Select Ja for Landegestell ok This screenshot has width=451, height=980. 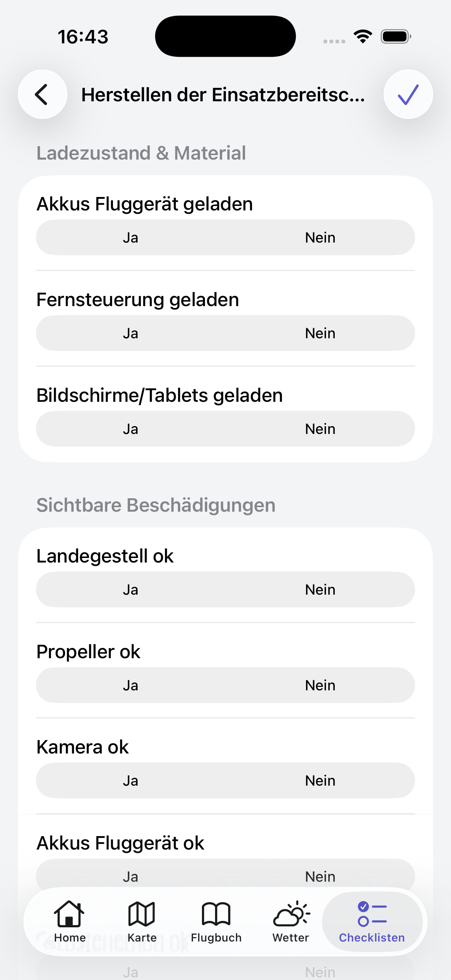(131, 590)
